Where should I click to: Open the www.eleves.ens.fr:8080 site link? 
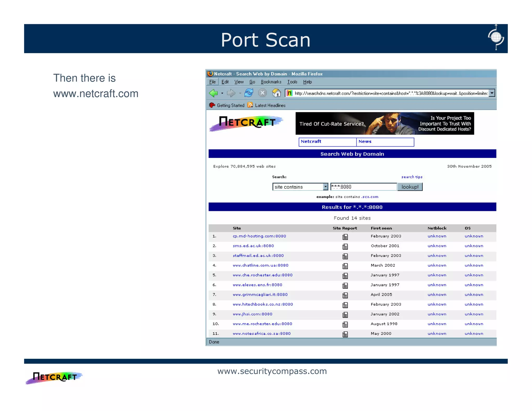click(x=257, y=285)
